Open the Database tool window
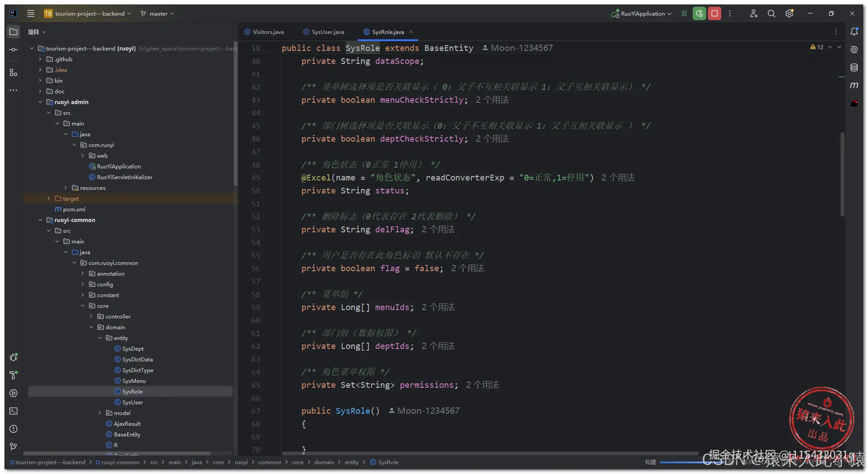This screenshot has height=474, width=868. click(x=854, y=67)
